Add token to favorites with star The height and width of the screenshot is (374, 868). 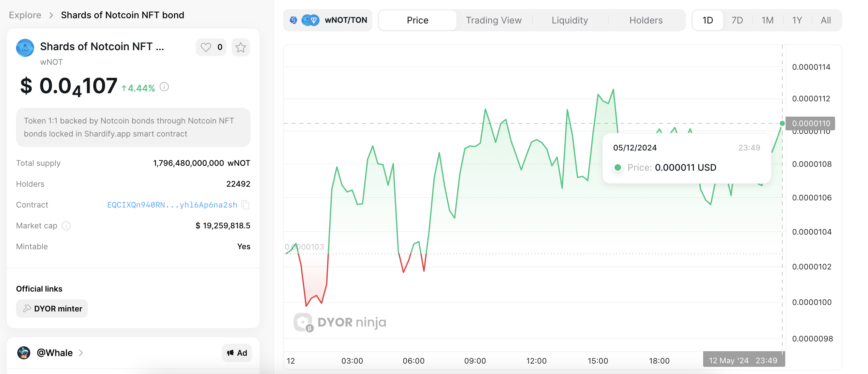(x=240, y=47)
